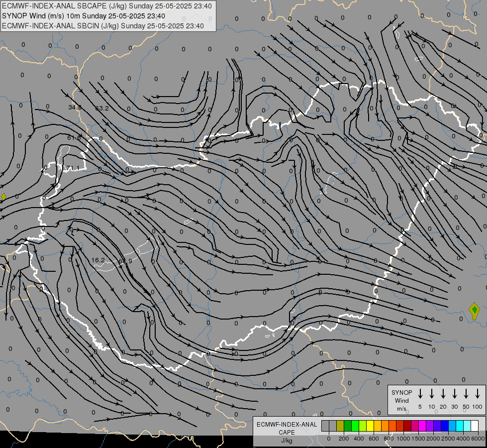Select the sky blue CAPE swatch

click(x=452, y=426)
